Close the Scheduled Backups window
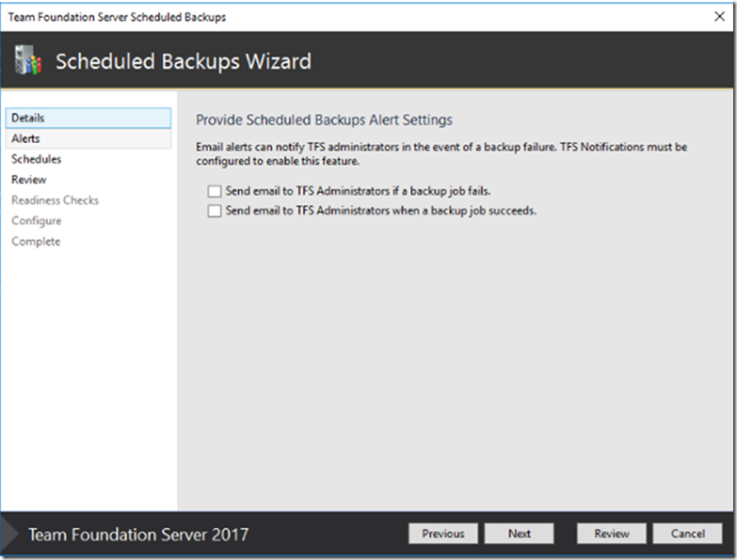 pos(720,17)
